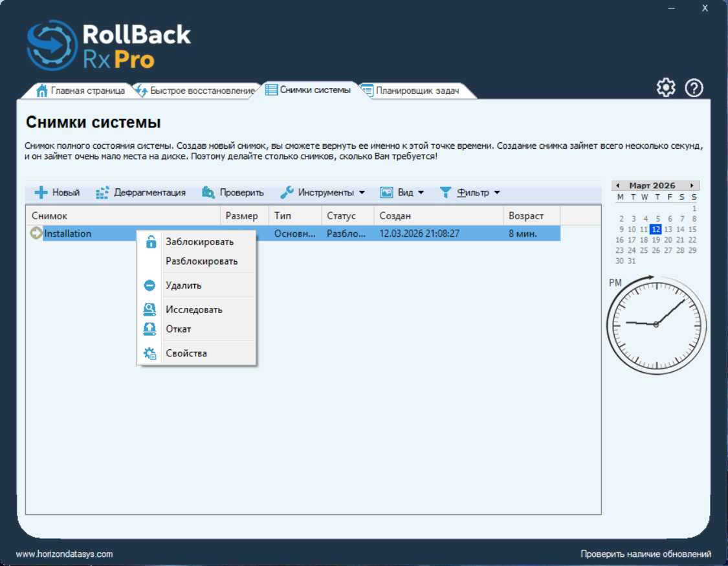Open the Планировщик задач tab
The height and width of the screenshot is (566, 728).
(411, 91)
